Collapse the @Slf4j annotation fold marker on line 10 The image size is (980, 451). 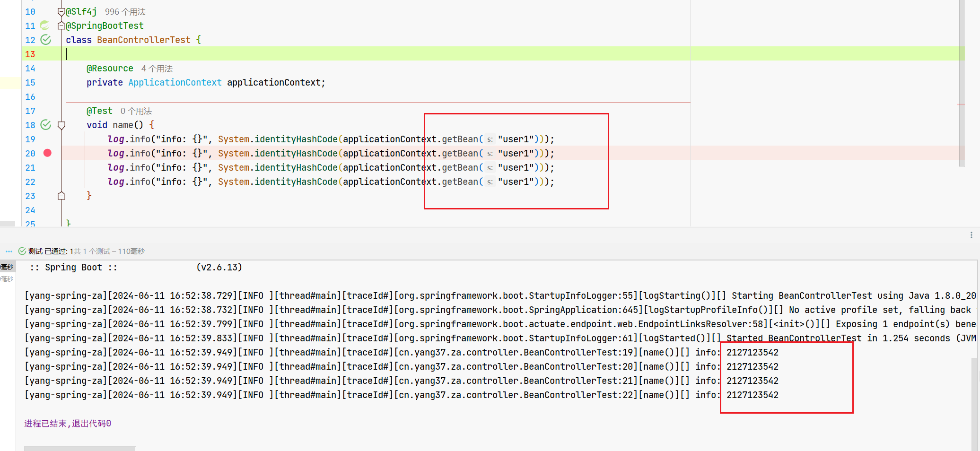point(61,12)
